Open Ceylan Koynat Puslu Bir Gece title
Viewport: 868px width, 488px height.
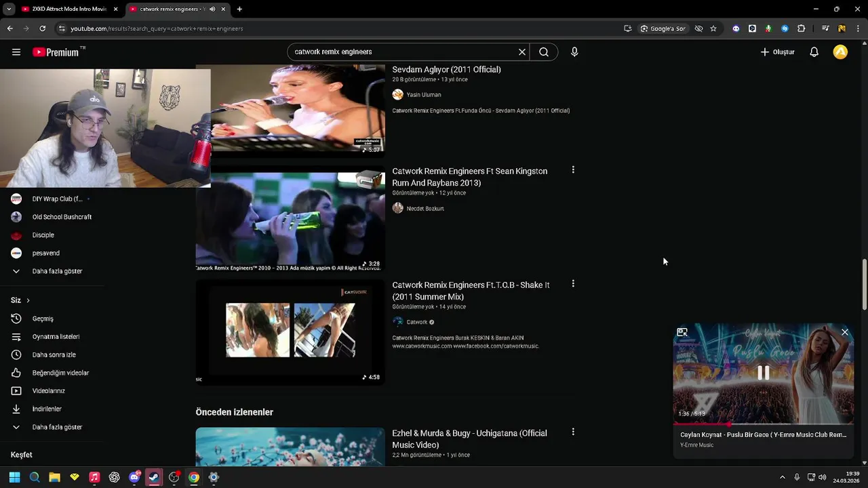pyautogui.click(x=764, y=434)
